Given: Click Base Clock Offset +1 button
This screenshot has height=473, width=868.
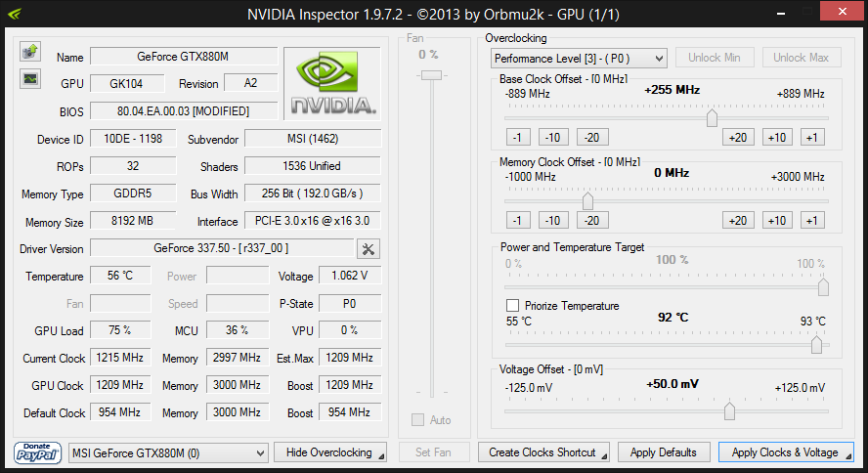Looking at the screenshot, I should pyautogui.click(x=812, y=137).
